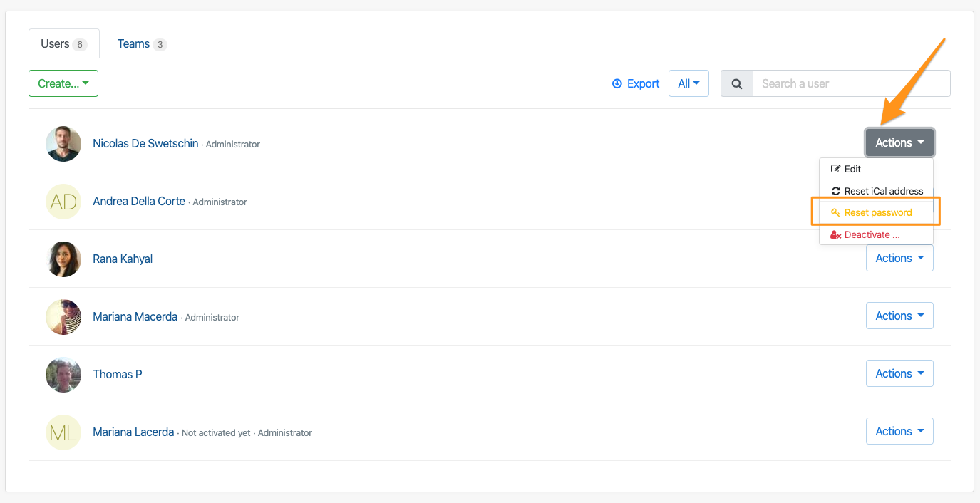Choose Deactivate in the Actions menu
Screen dimensions: 980x503
tap(872, 234)
